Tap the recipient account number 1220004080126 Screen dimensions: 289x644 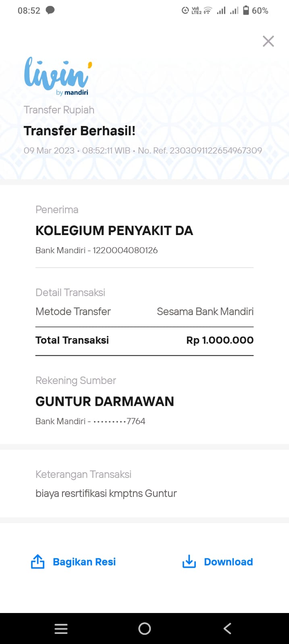click(125, 250)
